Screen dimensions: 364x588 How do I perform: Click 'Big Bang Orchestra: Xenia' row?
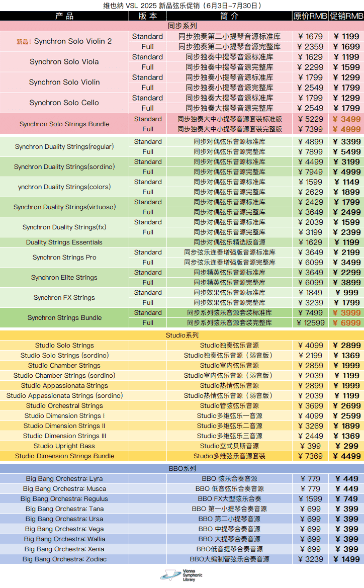[182, 549]
